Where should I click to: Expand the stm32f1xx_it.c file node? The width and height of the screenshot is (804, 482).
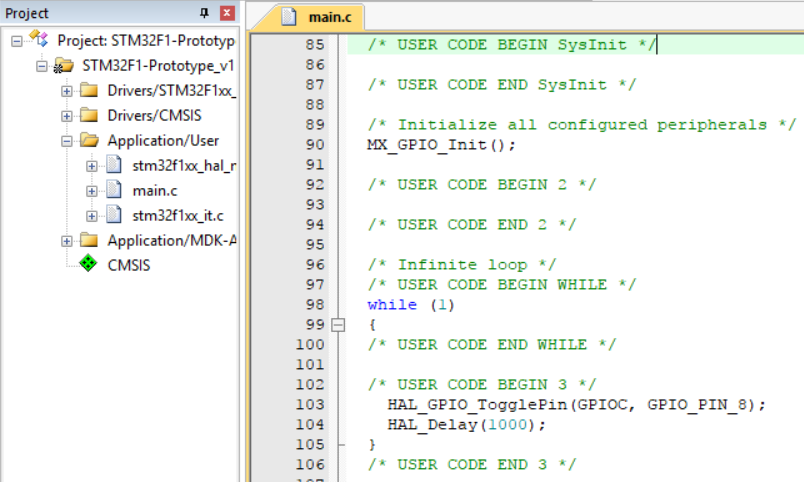click(92, 216)
